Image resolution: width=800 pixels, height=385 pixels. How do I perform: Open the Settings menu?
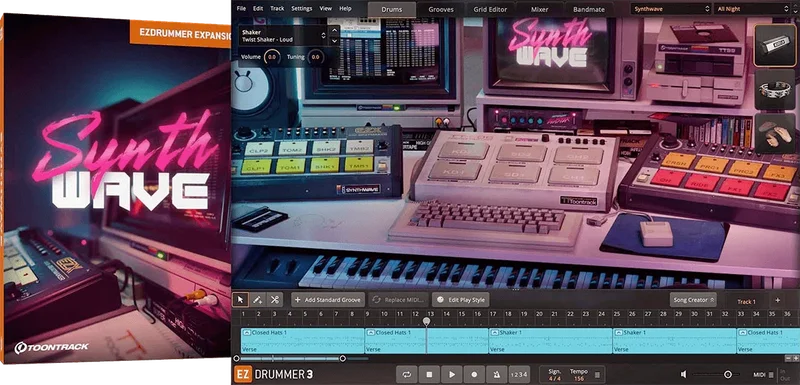[x=302, y=9]
